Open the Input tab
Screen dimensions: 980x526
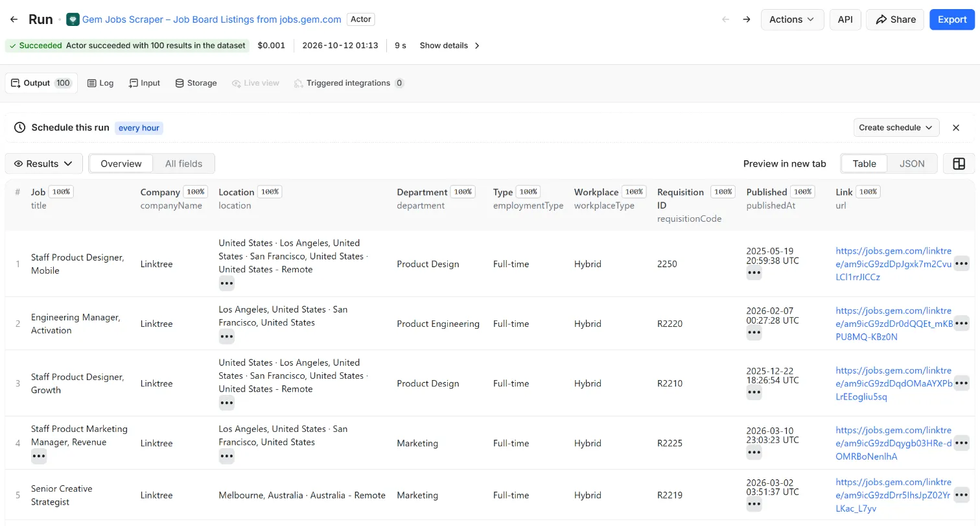point(145,83)
